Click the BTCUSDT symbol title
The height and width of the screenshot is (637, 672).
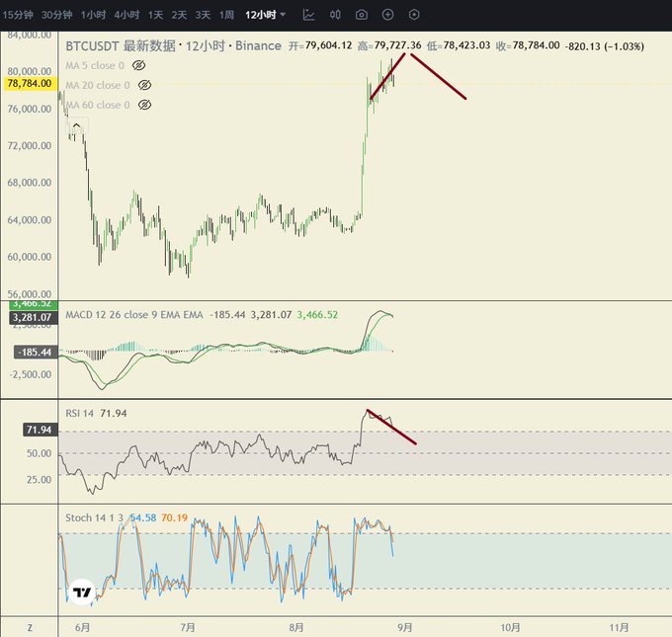click(x=92, y=45)
